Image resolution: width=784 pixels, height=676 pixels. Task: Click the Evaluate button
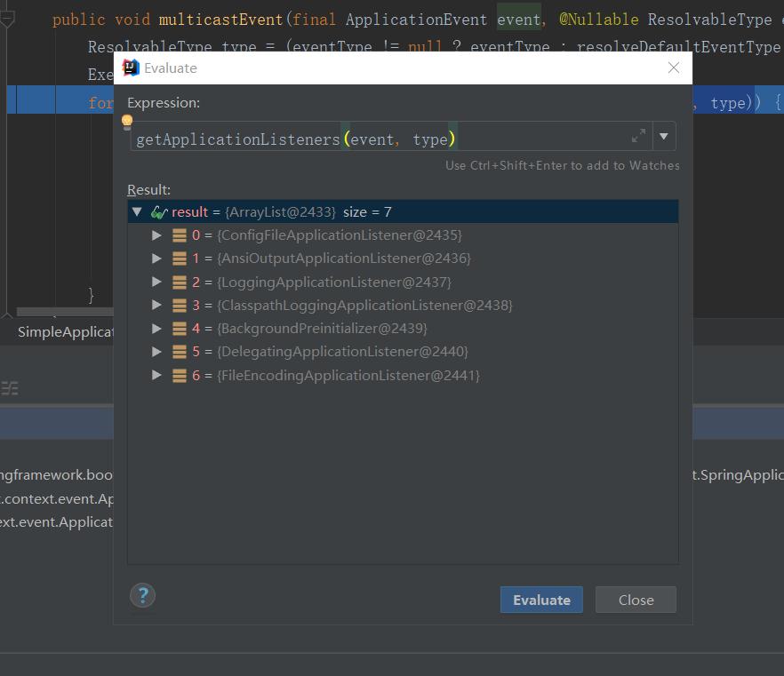(x=541, y=600)
